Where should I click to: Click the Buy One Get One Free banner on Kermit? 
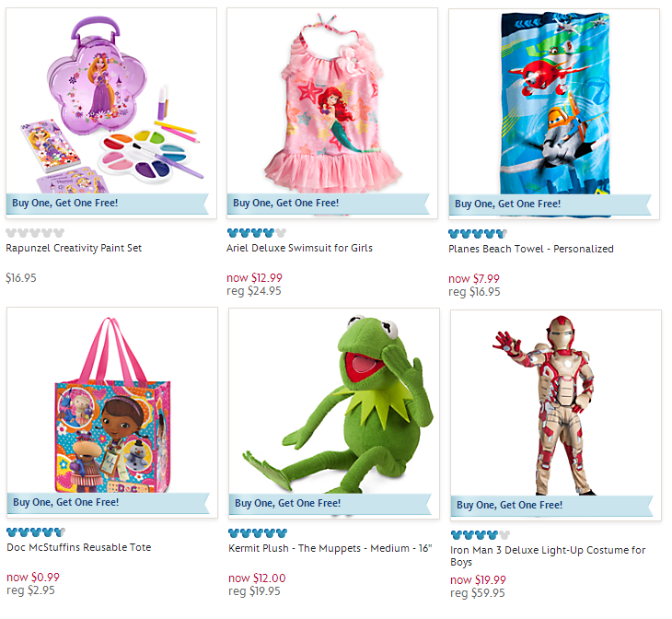(330, 504)
